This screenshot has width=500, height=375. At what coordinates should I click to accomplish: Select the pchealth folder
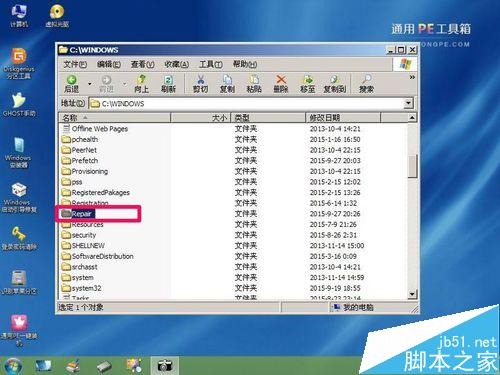coord(80,139)
